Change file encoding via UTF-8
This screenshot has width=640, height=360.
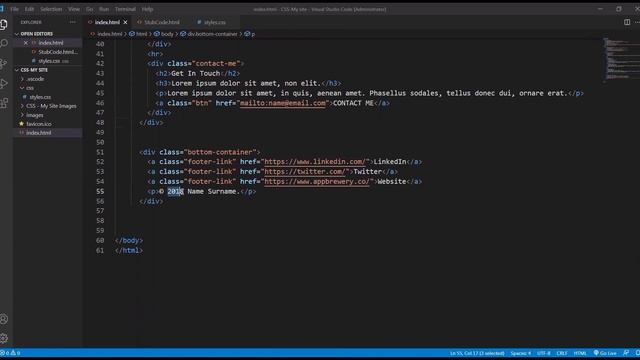click(x=543, y=353)
